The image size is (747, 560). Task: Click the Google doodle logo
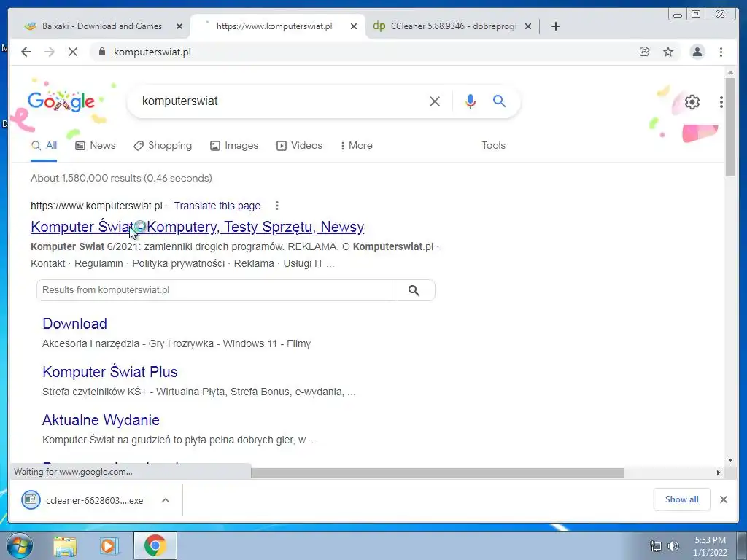click(61, 101)
